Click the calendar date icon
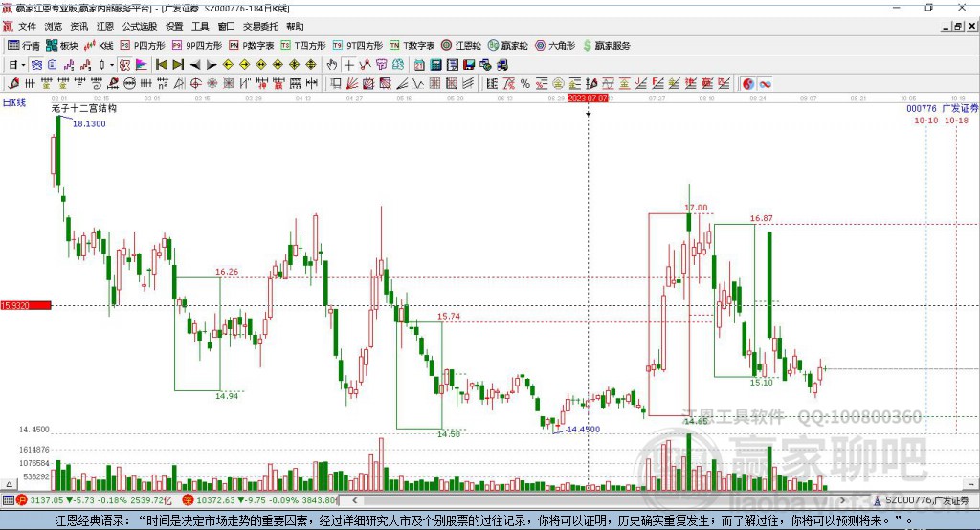The height and width of the screenshot is (530, 980). [419, 65]
